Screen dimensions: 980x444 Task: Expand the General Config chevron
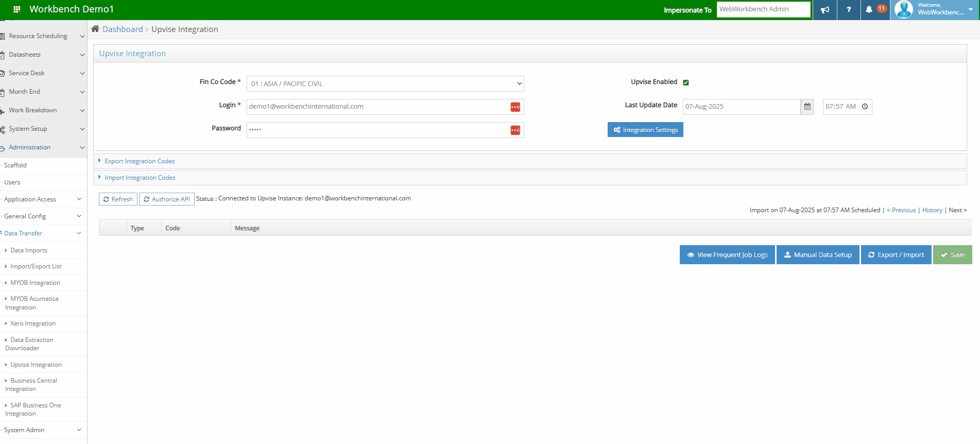click(x=79, y=216)
